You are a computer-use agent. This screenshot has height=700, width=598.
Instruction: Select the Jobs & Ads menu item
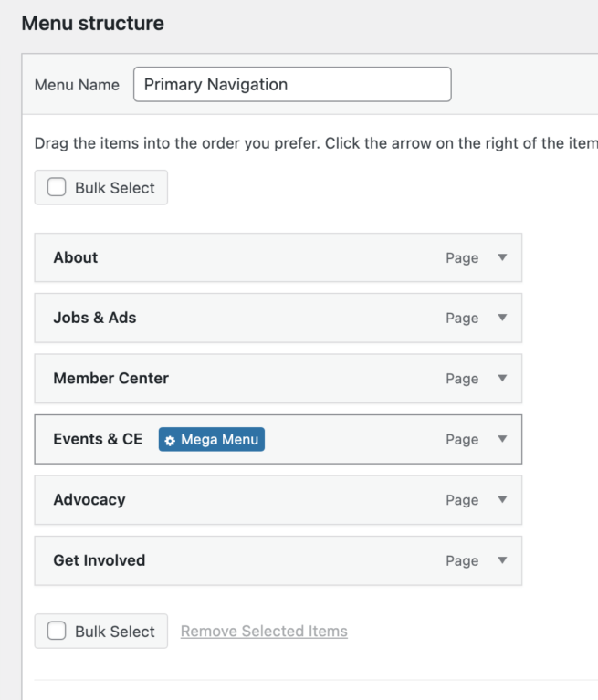pos(278,318)
